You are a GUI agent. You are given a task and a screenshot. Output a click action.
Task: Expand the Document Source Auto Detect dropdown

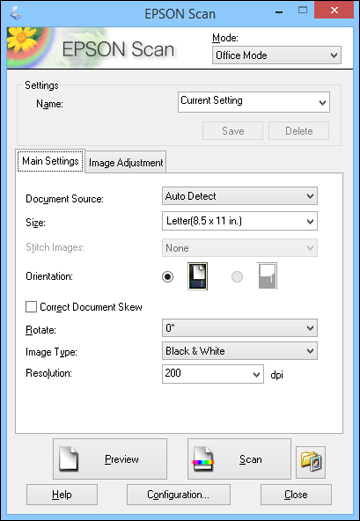coord(240,196)
